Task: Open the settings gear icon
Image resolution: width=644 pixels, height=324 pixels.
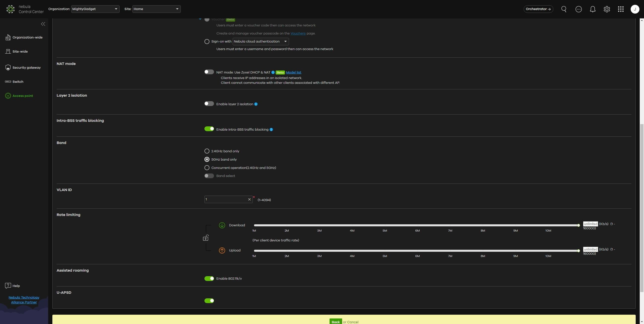Action: coord(607,9)
